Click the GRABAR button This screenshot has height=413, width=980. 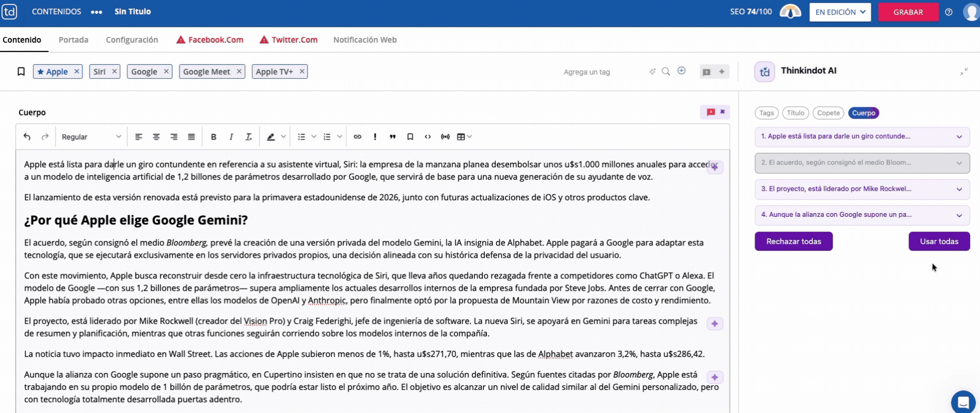point(908,12)
